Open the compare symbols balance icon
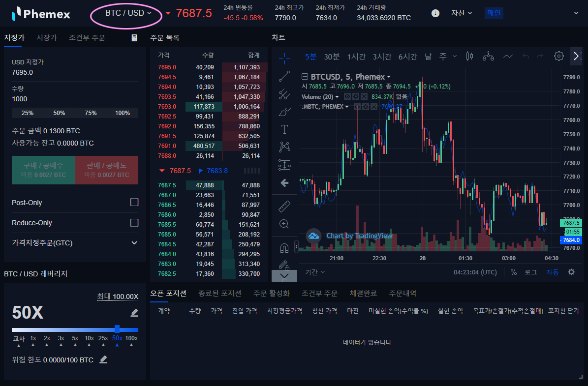This screenshot has height=386, width=588. (x=488, y=56)
